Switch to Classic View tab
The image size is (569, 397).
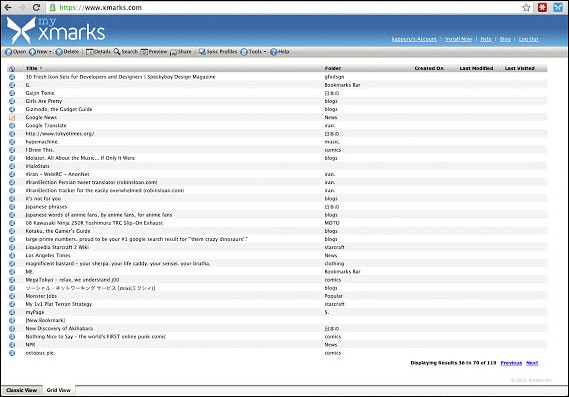coord(21,390)
